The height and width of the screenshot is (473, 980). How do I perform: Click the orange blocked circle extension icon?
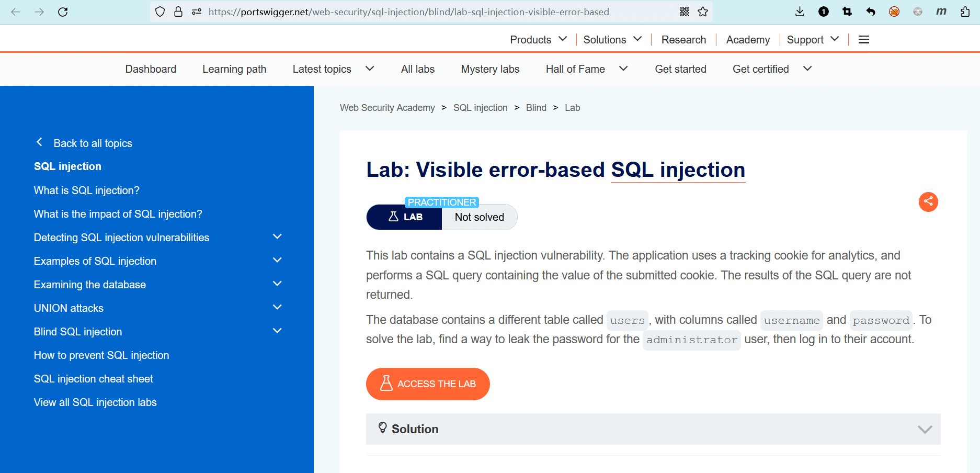pos(894,12)
